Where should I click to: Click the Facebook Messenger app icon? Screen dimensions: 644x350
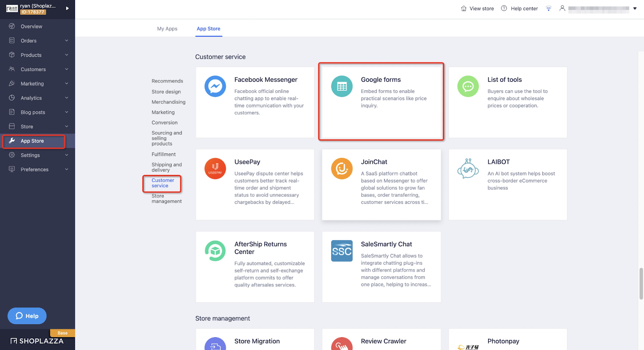215,86
